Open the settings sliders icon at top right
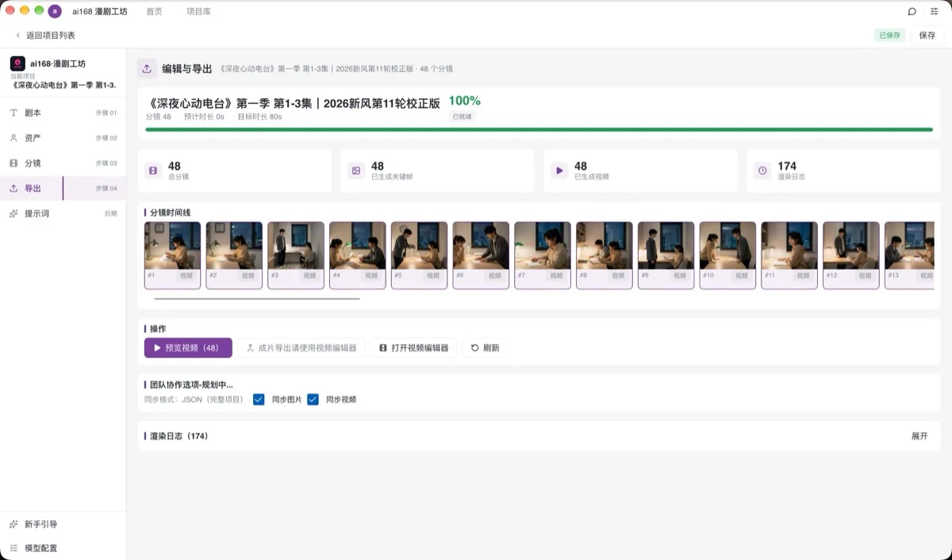The height and width of the screenshot is (560, 952). coord(934,11)
